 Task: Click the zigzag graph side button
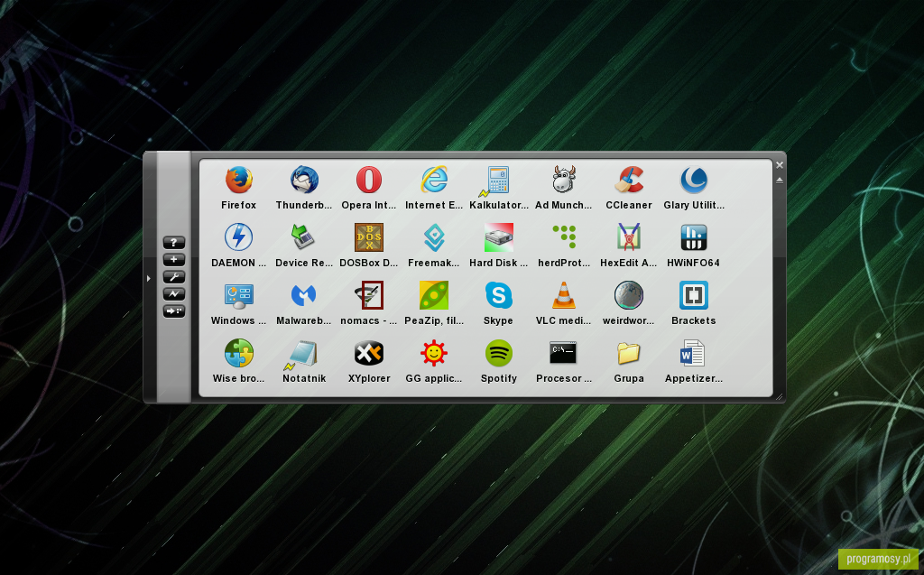point(174,293)
